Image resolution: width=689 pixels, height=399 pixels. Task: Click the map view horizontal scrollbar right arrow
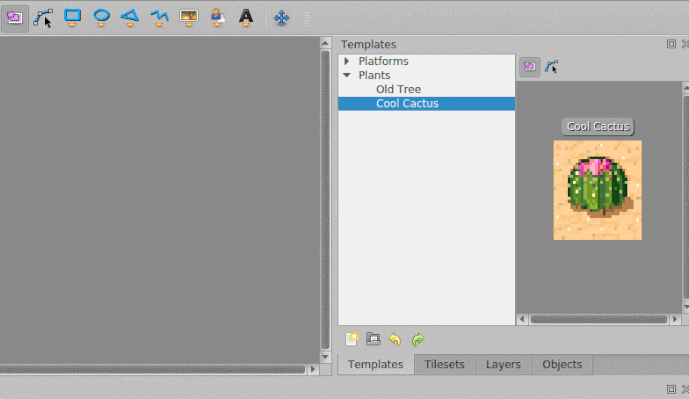[x=313, y=370]
